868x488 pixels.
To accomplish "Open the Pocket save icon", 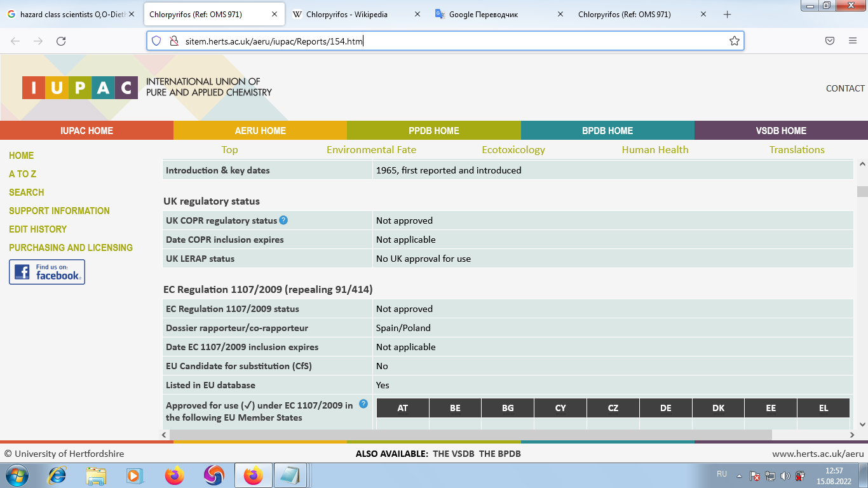I will (829, 41).
